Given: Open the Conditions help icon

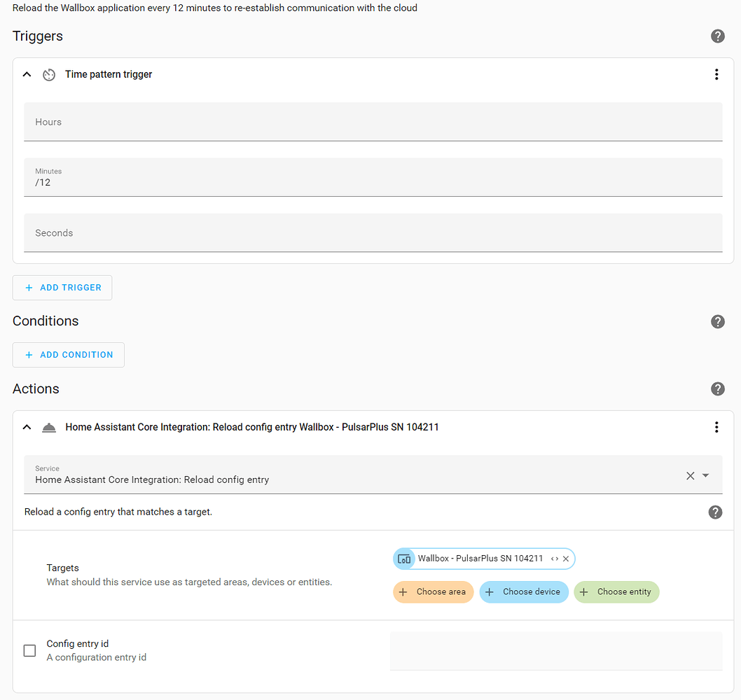Looking at the screenshot, I should (718, 321).
